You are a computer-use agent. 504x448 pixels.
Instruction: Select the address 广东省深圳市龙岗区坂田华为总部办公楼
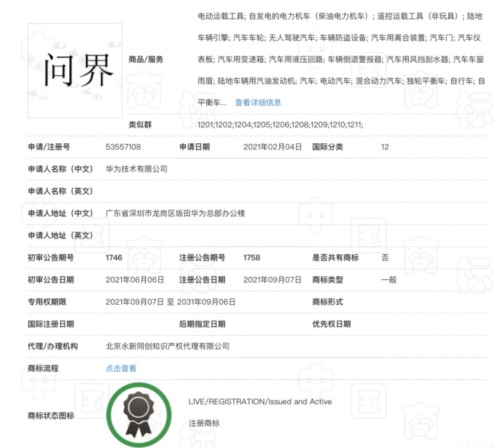click(176, 213)
